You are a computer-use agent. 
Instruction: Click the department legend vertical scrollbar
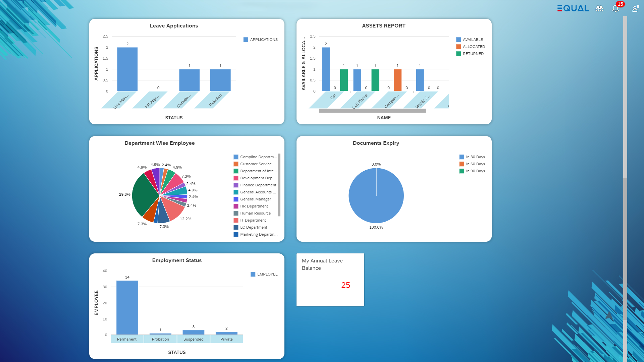point(279,184)
